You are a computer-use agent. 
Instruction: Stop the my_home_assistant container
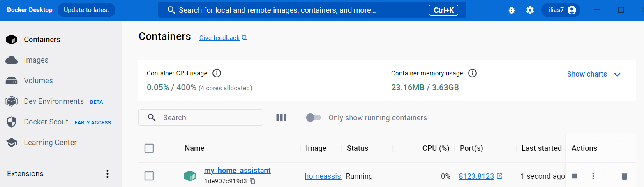click(575, 176)
